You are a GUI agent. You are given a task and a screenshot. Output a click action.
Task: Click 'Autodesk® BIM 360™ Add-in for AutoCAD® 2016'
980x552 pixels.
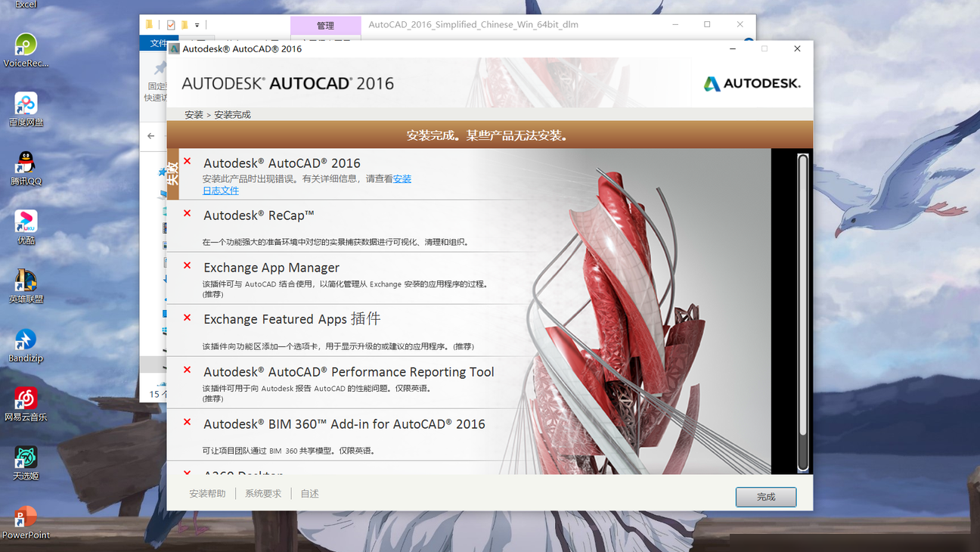[x=344, y=424]
